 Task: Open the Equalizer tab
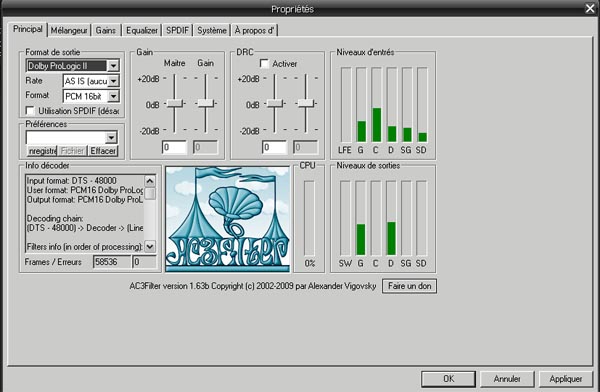(x=142, y=31)
